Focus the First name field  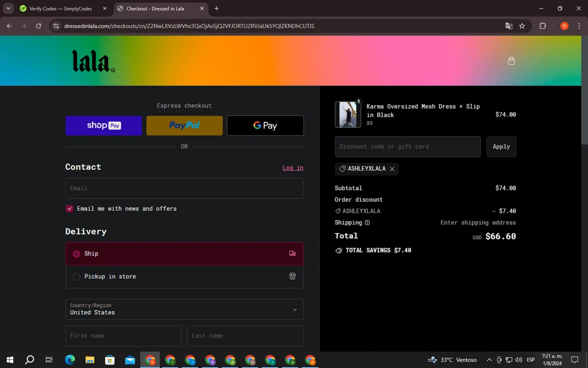tap(123, 336)
